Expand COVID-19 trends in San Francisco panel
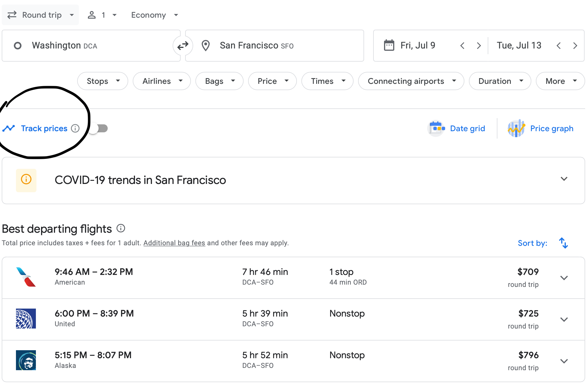This screenshot has height=385, width=588. [564, 179]
